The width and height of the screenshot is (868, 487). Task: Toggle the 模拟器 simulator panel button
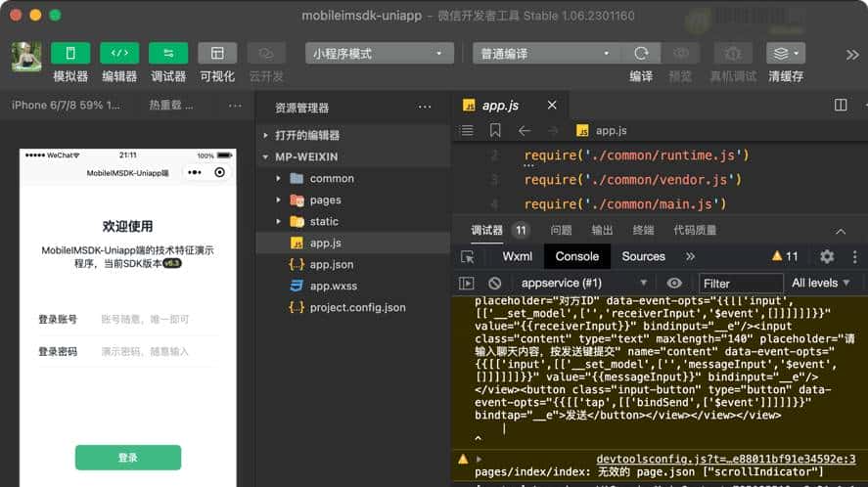point(70,54)
